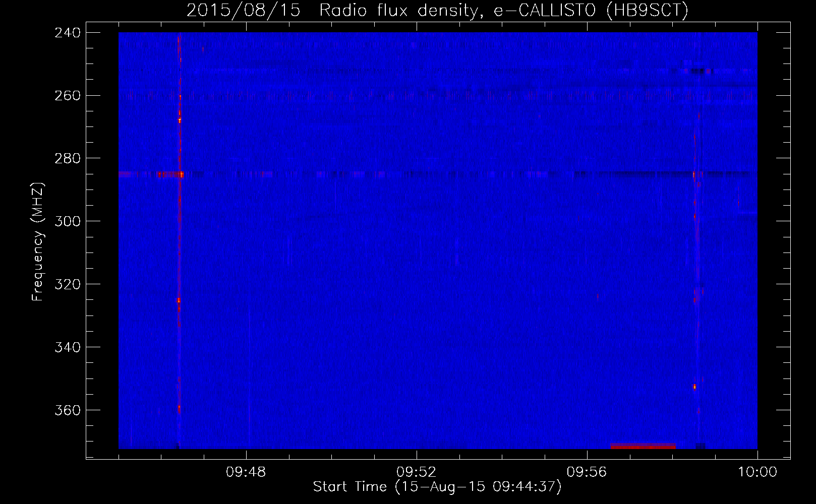Viewport: 816px width, 504px height.
Task: Click the 09:48 time tick label
Action: (246, 472)
